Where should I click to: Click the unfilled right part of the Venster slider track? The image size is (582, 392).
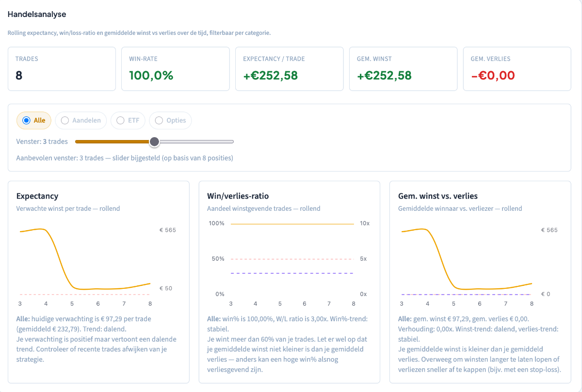[196, 141]
